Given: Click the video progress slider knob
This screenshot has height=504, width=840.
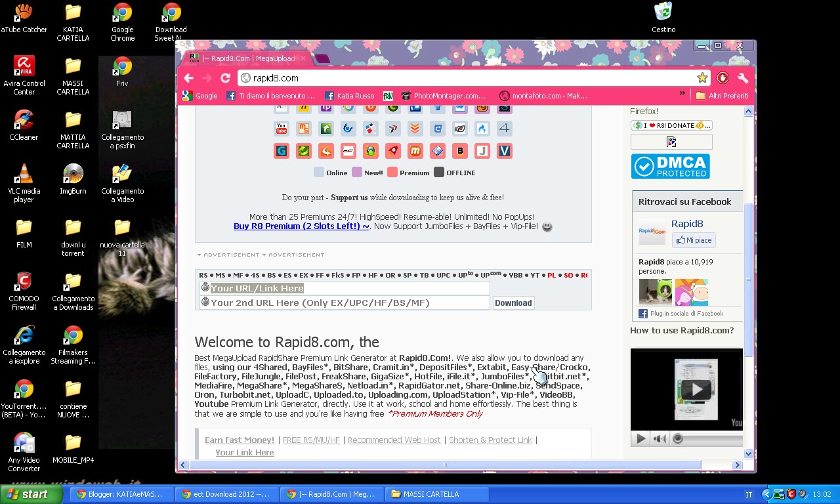Looking at the screenshot, I should 678,438.
